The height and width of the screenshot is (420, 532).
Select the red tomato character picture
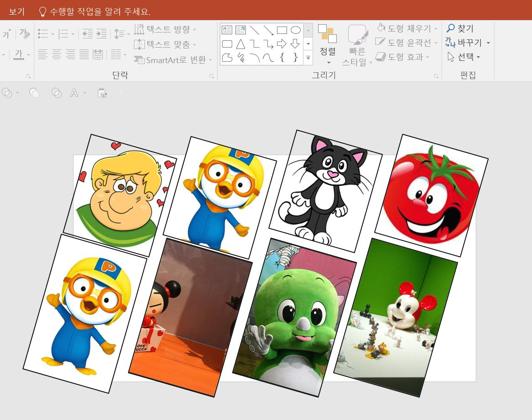click(431, 195)
